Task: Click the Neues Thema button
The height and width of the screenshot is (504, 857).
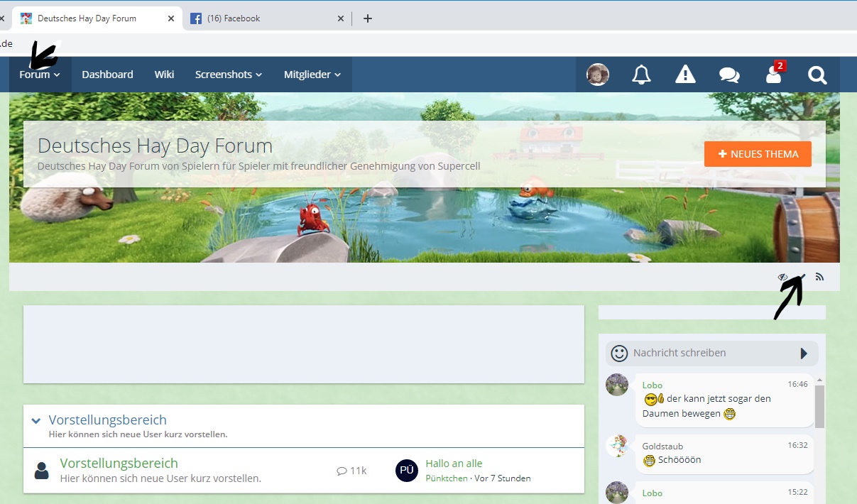Action: 758,154
